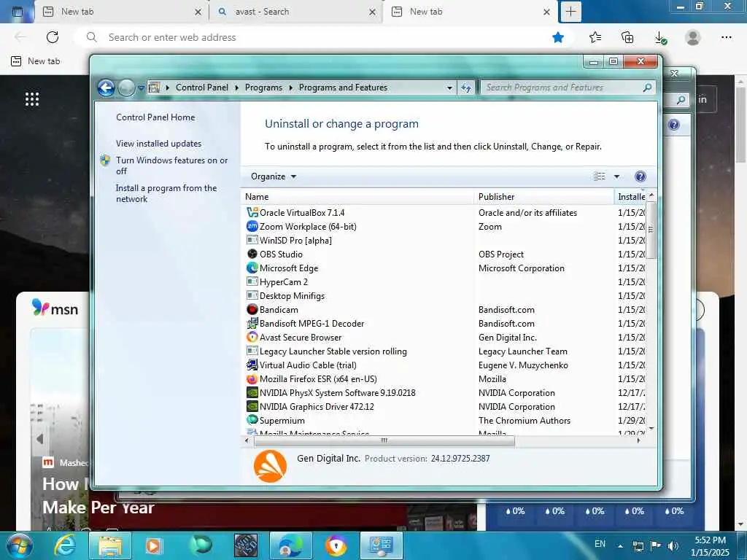Click the Bandicam red record icon
Viewport: 747px width, 560px height.
[x=252, y=309]
